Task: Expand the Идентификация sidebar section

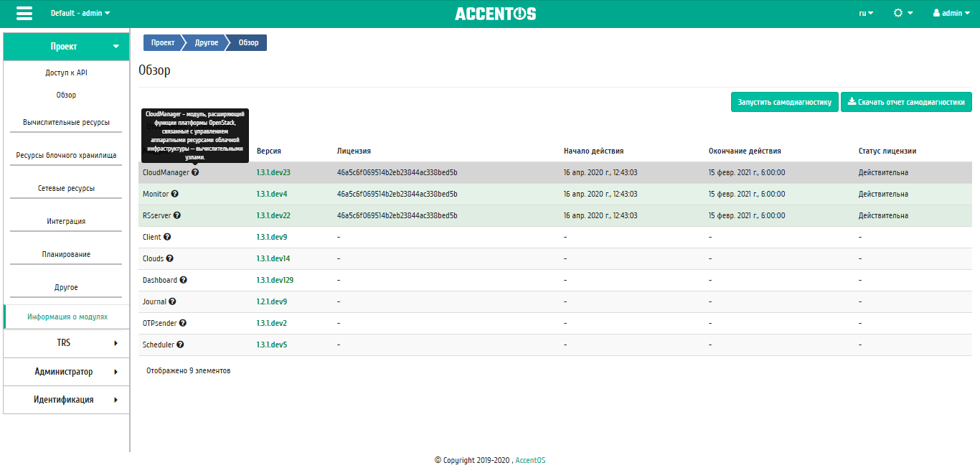Action: coord(66,400)
